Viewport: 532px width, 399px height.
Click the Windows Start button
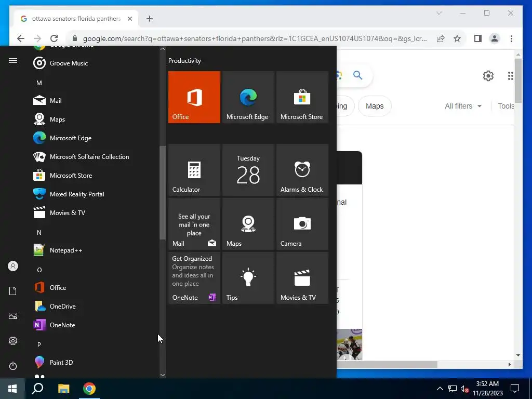(12, 389)
